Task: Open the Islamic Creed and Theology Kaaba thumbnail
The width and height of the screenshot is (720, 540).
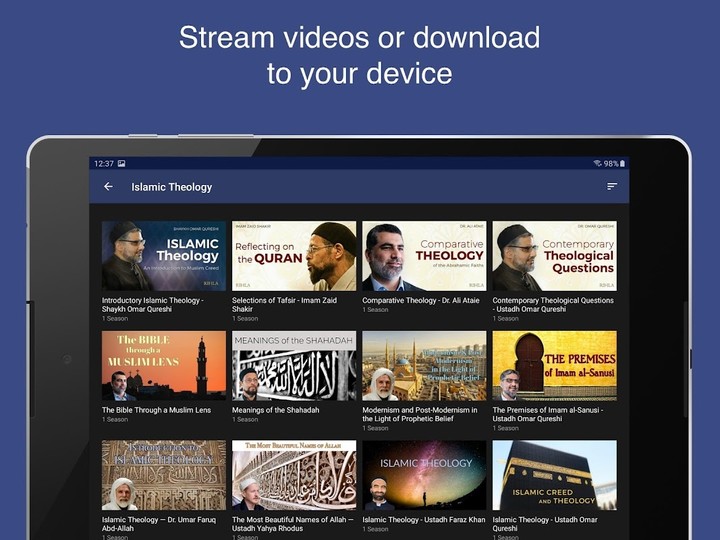Action: [x=555, y=475]
